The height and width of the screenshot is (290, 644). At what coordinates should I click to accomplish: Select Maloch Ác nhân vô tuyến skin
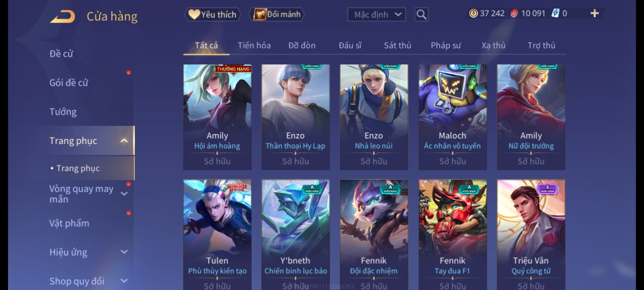coord(453,117)
